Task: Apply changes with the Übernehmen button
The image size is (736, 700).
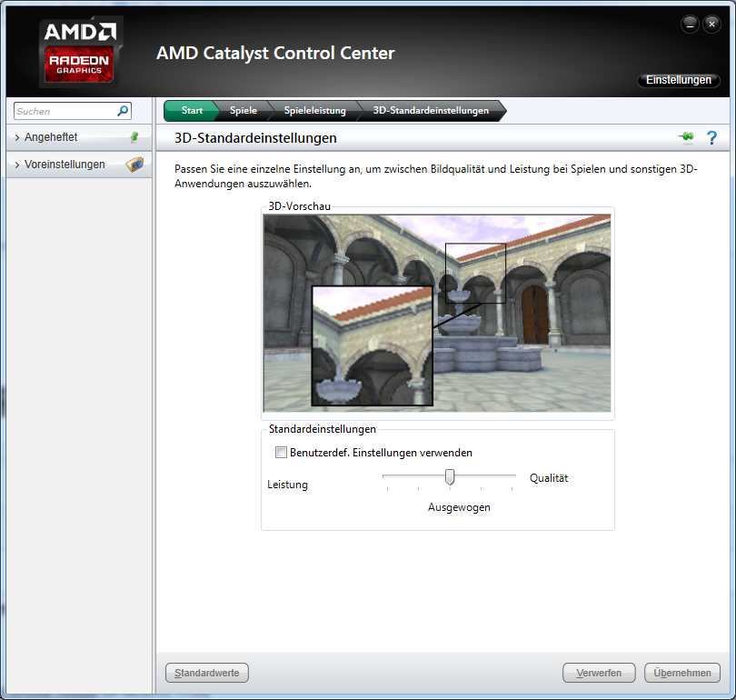Action: [682, 673]
